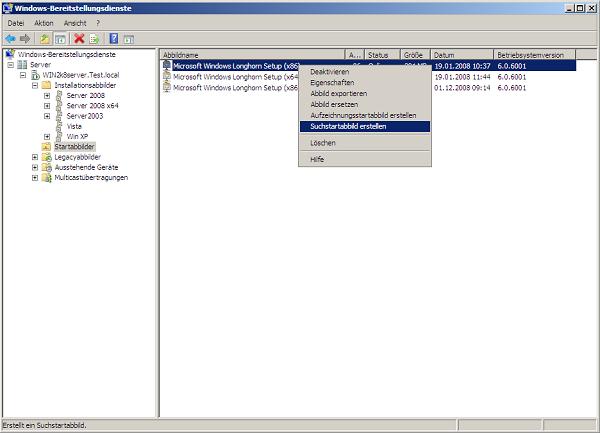Click the icon of the 19.01.2008 11:44 image row
600x433 pixels.
pos(167,77)
